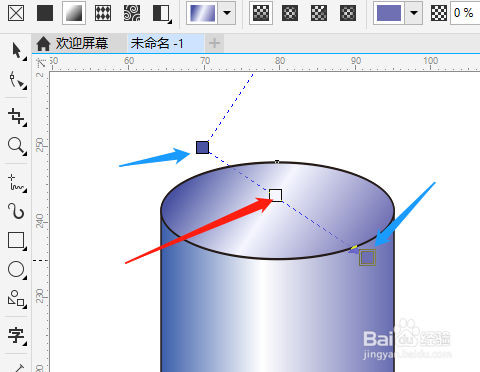Add a new document with plus tab

(214, 43)
